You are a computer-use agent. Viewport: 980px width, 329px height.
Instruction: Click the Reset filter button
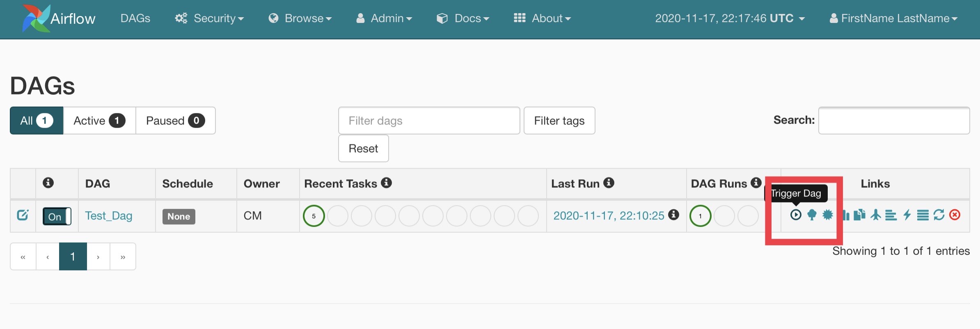pos(364,149)
